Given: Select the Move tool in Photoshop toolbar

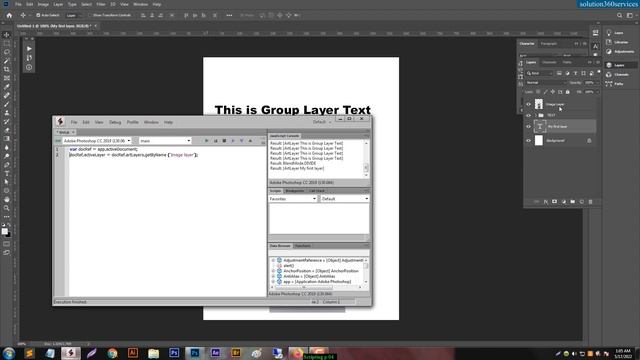Looking at the screenshot, I should [7, 35].
